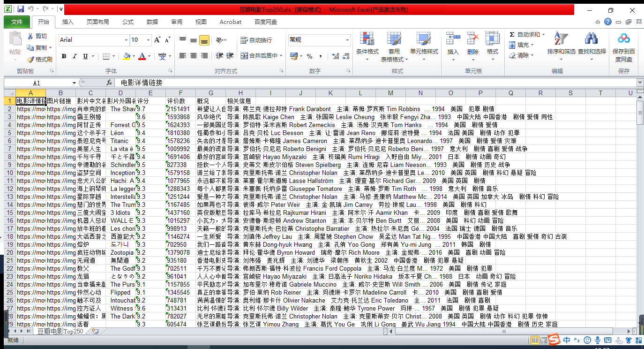Open 套用表格格式 table format gallery

[394, 47]
